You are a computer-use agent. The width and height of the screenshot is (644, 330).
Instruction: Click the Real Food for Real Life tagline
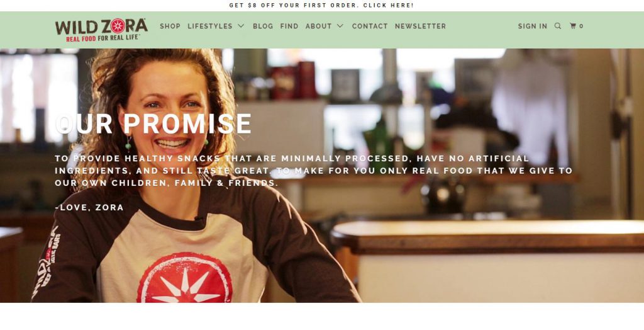(103, 38)
